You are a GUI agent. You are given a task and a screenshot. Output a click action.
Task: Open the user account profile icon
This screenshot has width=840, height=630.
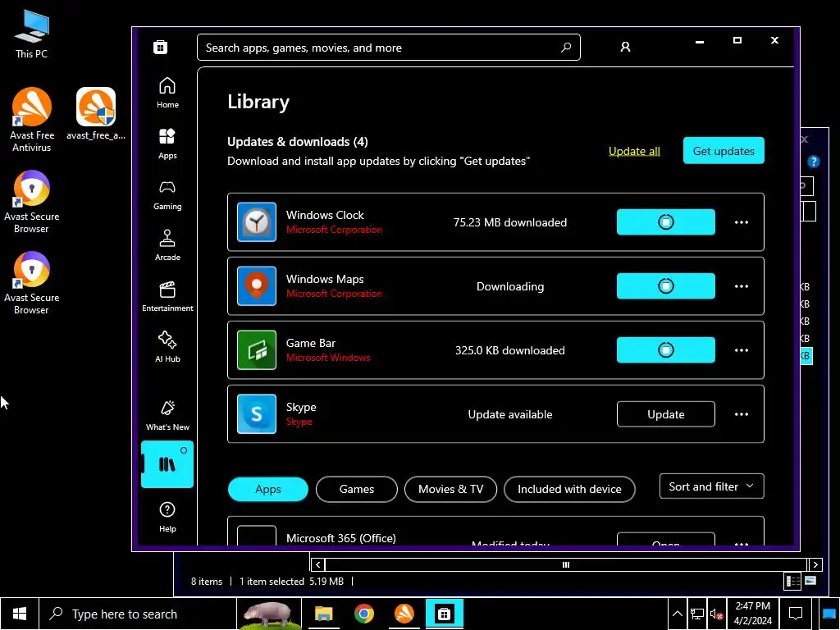[x=625, y=47]
